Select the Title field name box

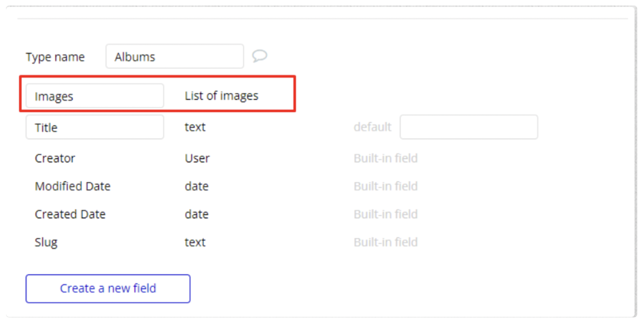click(x=95, y=127)
